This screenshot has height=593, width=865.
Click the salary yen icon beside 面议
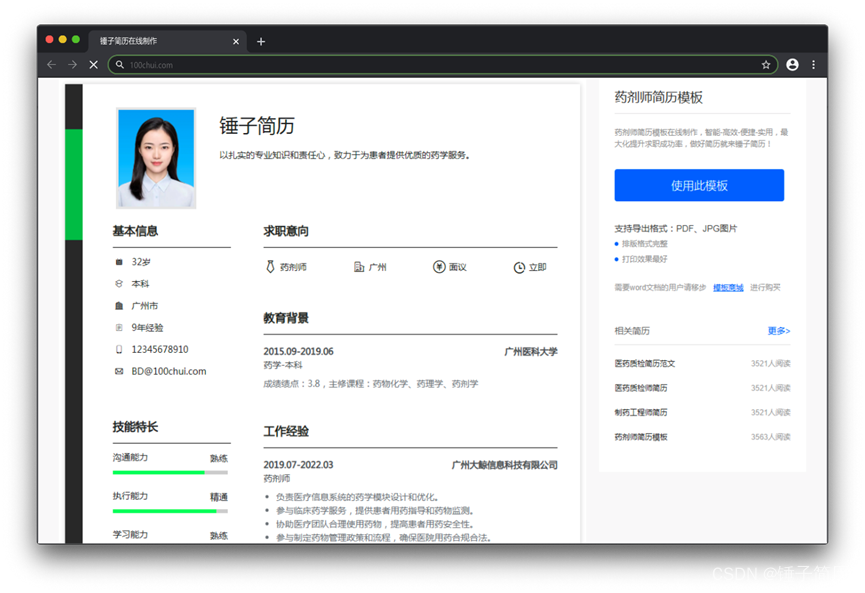point(439,267)
